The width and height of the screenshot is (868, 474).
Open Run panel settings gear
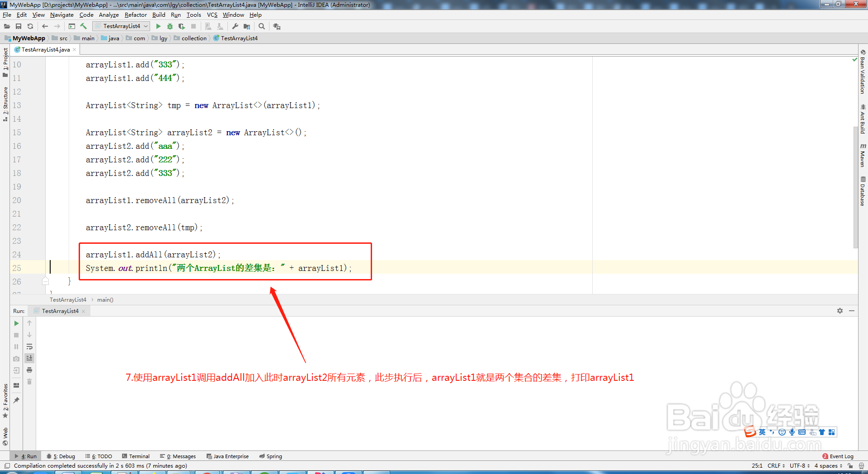(840, 311)
